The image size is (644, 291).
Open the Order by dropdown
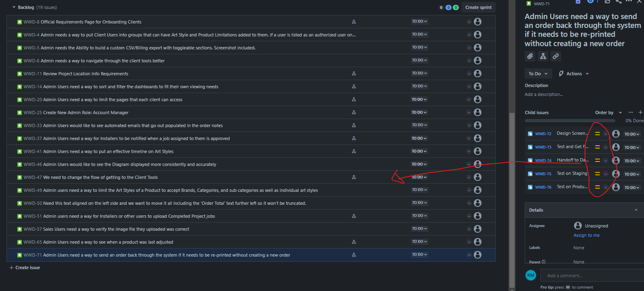[608, 113]
